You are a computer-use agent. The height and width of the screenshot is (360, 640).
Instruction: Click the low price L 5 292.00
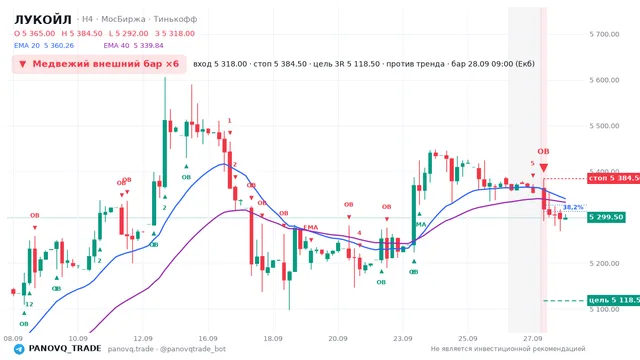[x=129, y=33]
